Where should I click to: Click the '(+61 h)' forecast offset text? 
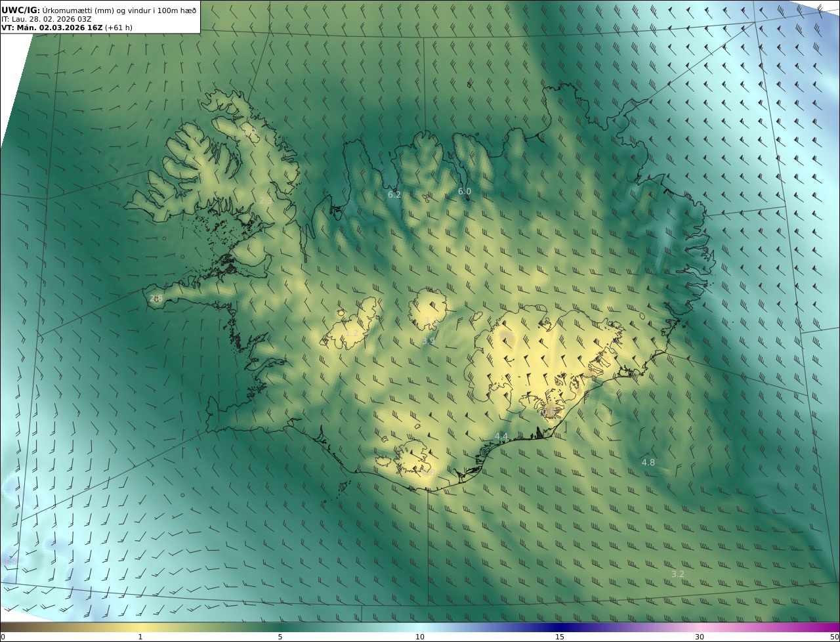coord(119,28)
